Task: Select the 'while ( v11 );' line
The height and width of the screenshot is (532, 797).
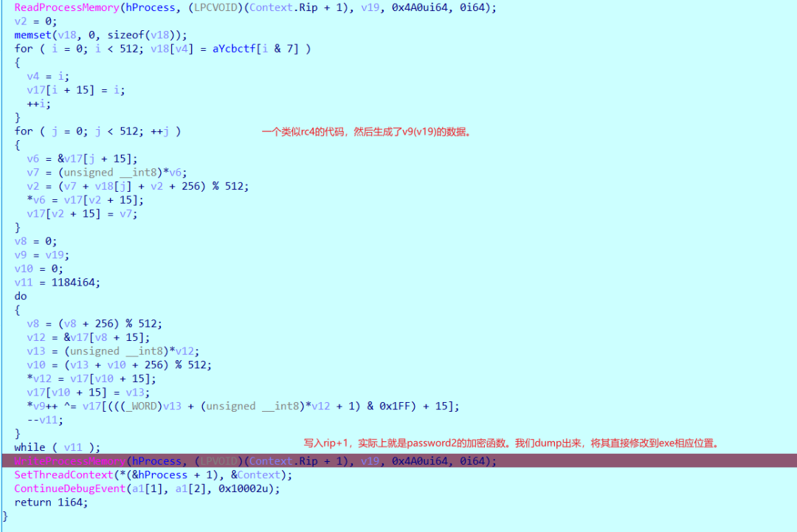Action: pos(57,447)
